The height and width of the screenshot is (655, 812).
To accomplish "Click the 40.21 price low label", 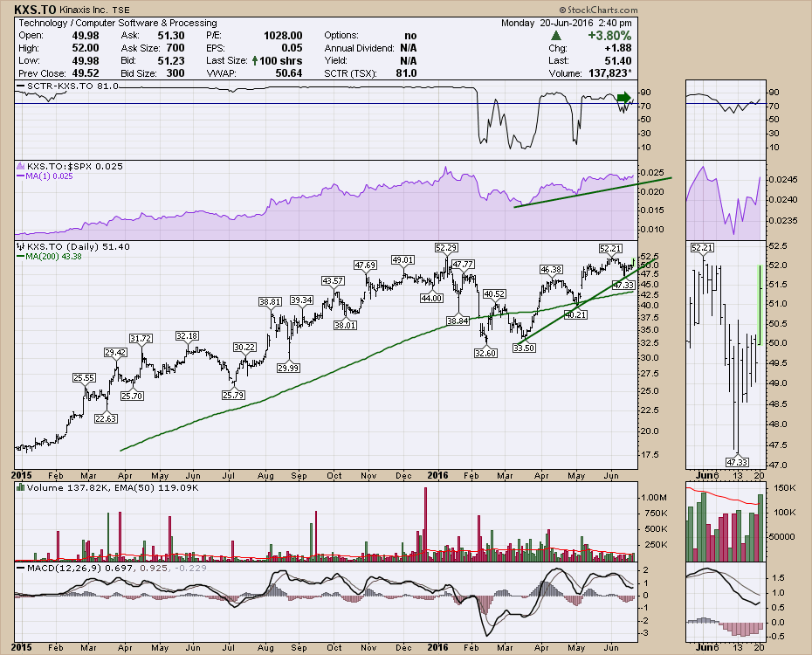I will [x=576, y=314].
